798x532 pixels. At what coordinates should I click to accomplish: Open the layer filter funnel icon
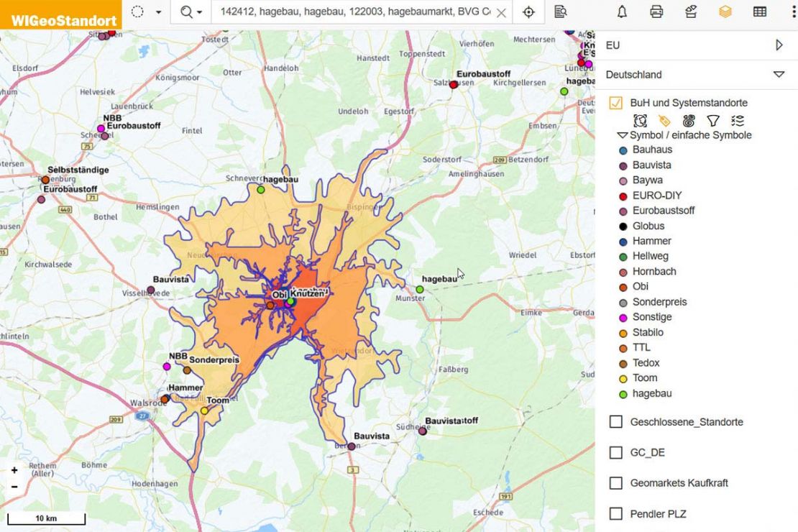(713, 121)
